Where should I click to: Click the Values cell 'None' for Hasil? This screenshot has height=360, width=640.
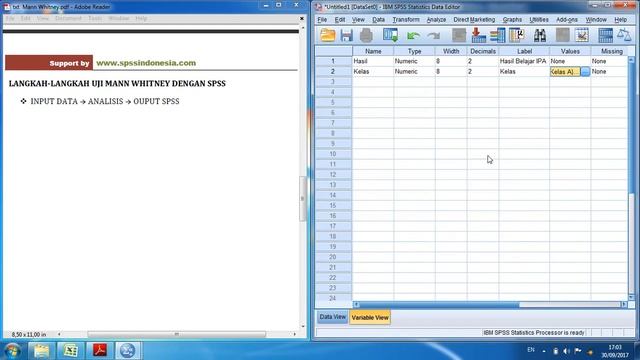(570, 61)
